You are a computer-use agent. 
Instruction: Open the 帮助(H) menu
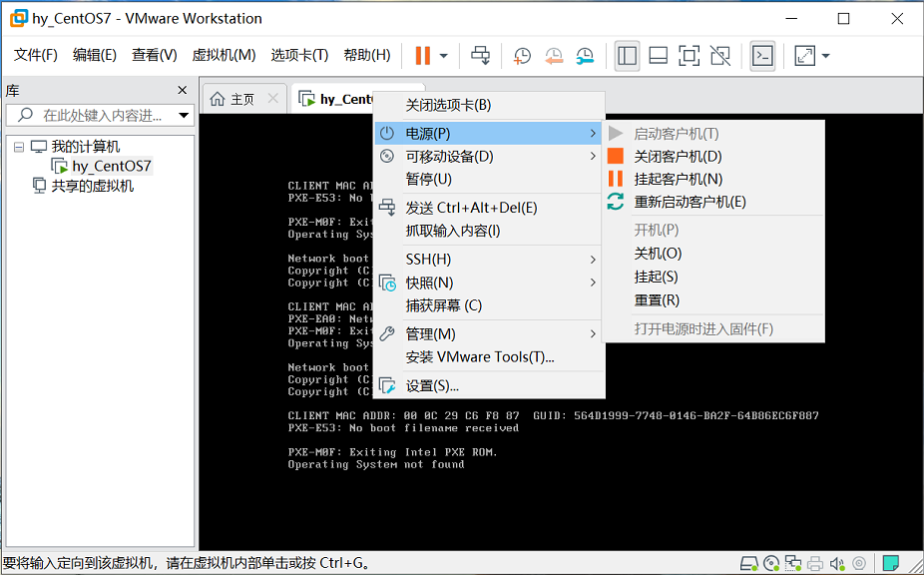(366, 55)
